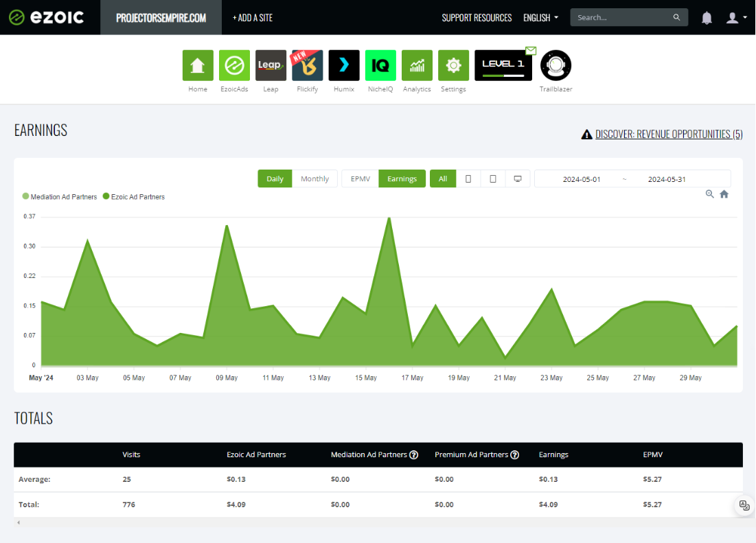
Task: Open the Humix video icon
Action: [344, 65]
